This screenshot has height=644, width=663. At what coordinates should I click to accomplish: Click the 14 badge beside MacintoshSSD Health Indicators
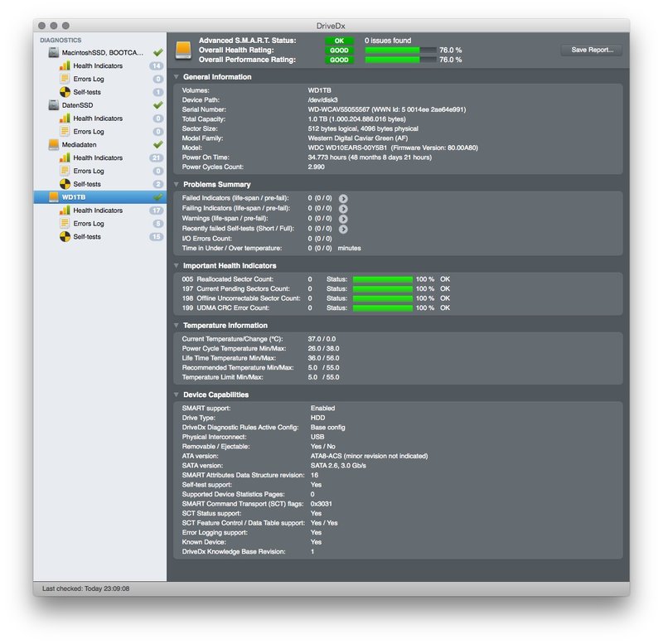pyautogui.click(x=156, y=65)
